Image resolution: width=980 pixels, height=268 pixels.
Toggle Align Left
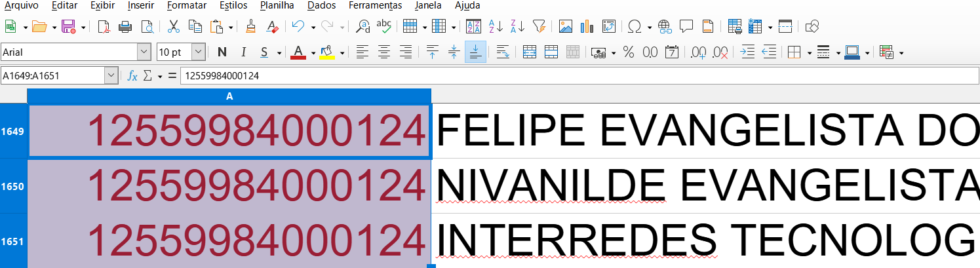363,52
